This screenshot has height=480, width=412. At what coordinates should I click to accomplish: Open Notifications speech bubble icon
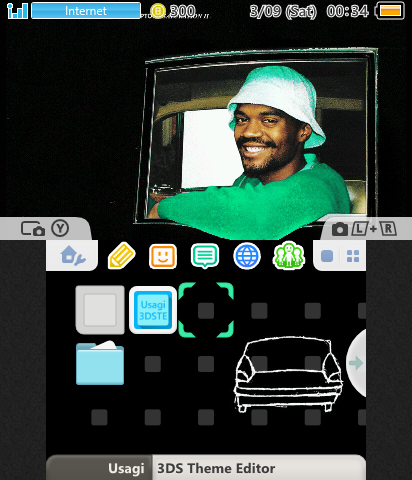[205, 256]
